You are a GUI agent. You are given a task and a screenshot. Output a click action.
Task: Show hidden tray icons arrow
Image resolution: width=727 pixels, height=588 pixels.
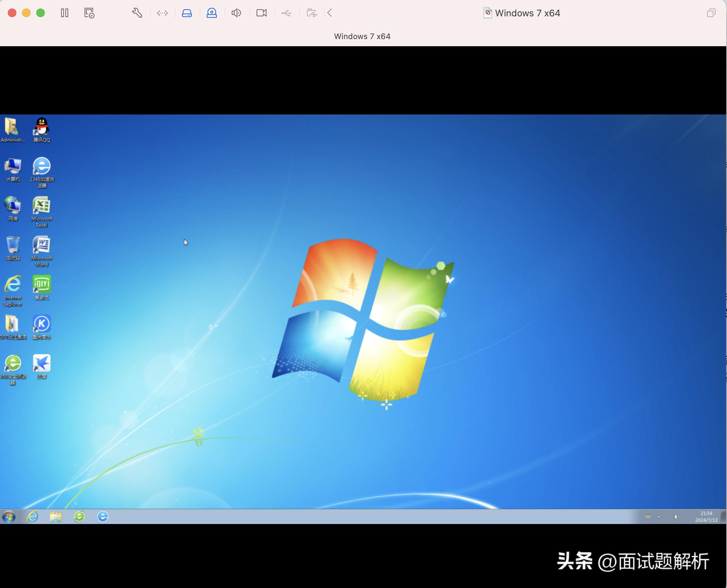(658, 517)
